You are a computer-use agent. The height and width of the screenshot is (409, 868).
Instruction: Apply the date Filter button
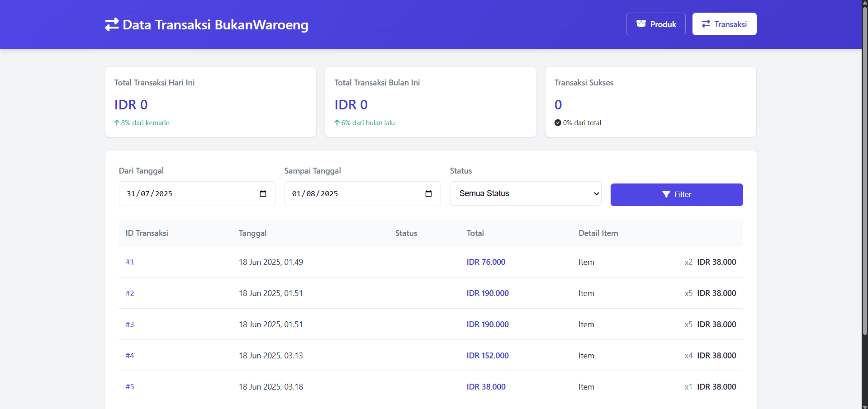tap(677, 195)
